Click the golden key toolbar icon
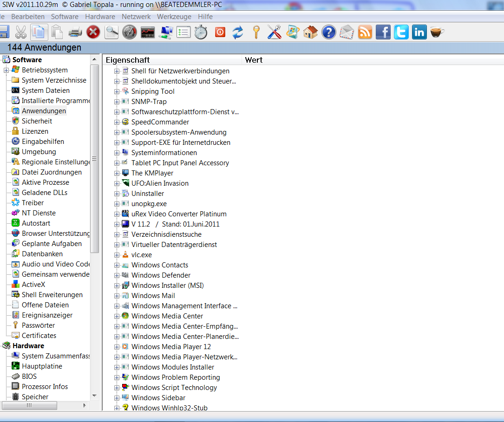504x422 pixels. 256,32
